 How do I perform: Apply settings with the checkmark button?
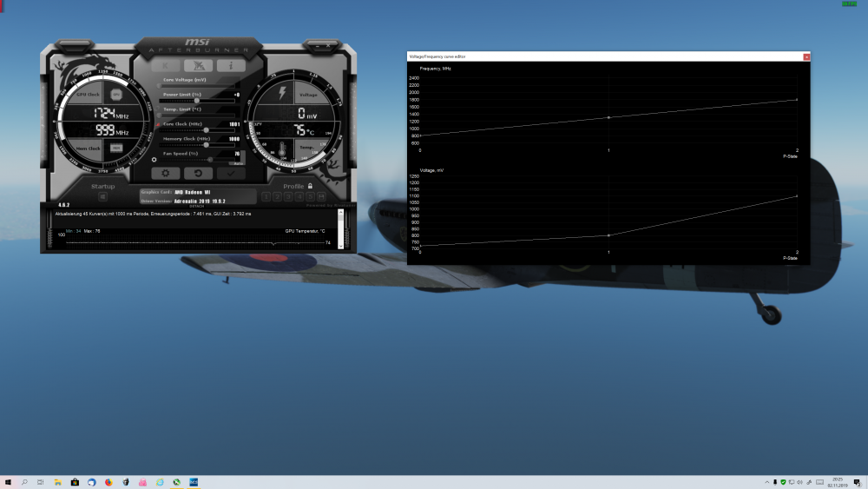click(231, 174)
